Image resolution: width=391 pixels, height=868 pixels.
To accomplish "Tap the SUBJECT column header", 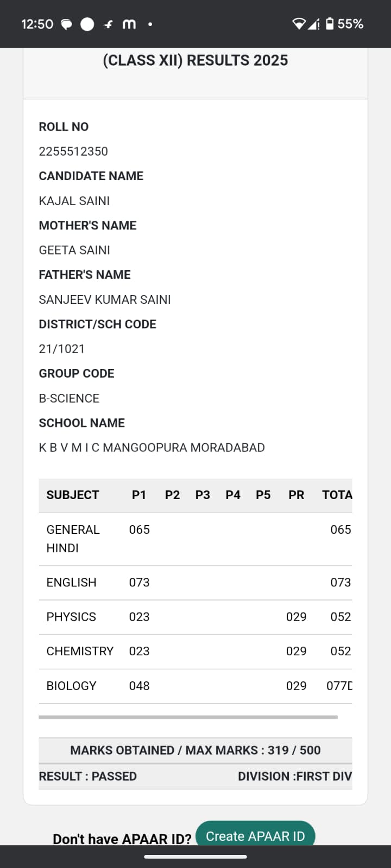I will tap(73, 495).
